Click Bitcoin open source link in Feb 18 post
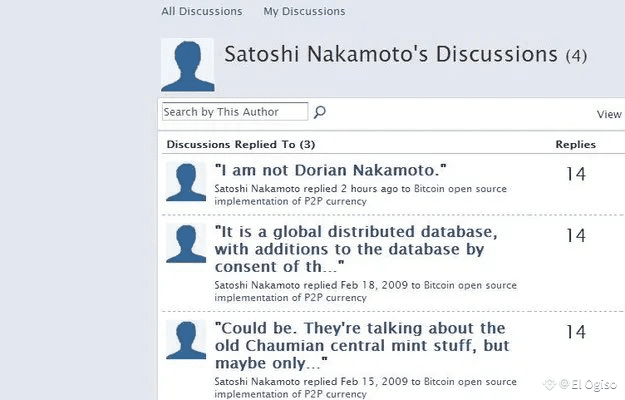The height and width of the screenshot is (400, 625). click(470, 285)
